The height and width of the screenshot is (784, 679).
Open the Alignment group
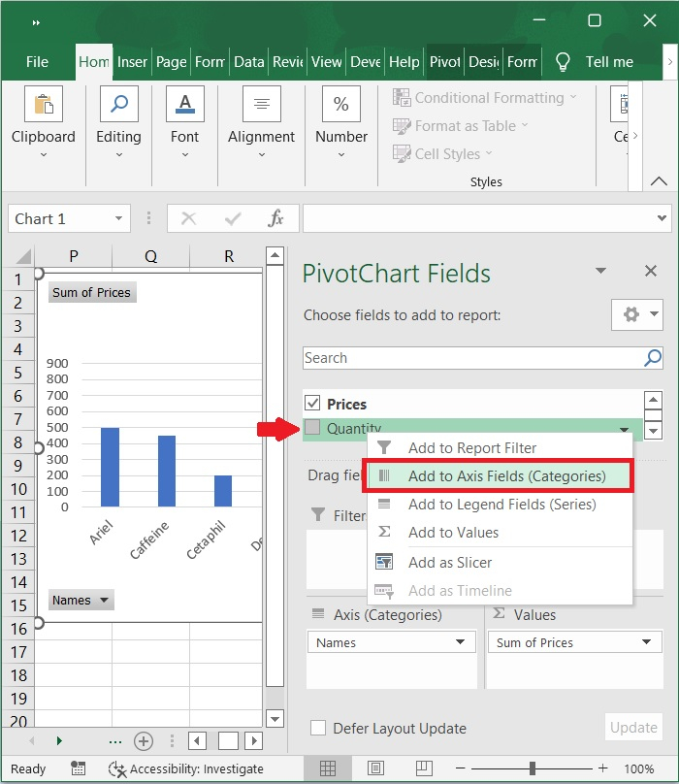pos(262,122)
